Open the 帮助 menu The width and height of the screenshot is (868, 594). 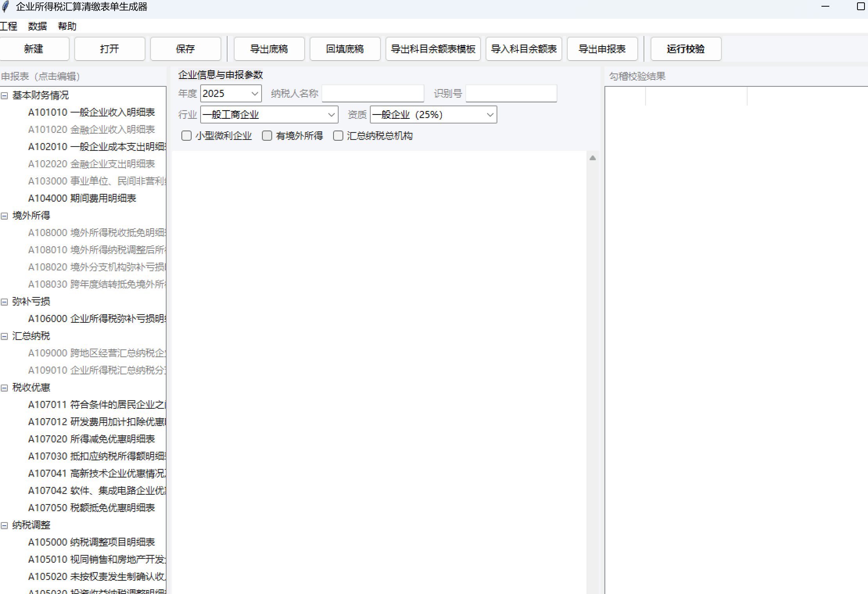tap(67, 26)
